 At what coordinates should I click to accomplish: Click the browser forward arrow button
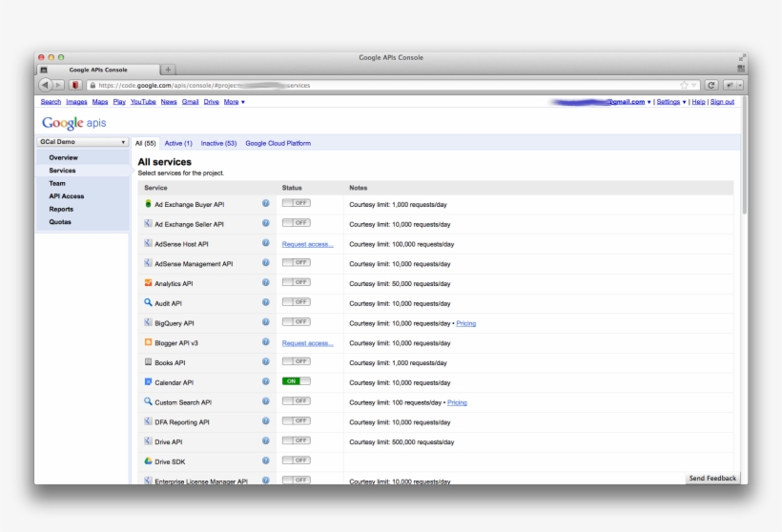click(x=58, y=85)
